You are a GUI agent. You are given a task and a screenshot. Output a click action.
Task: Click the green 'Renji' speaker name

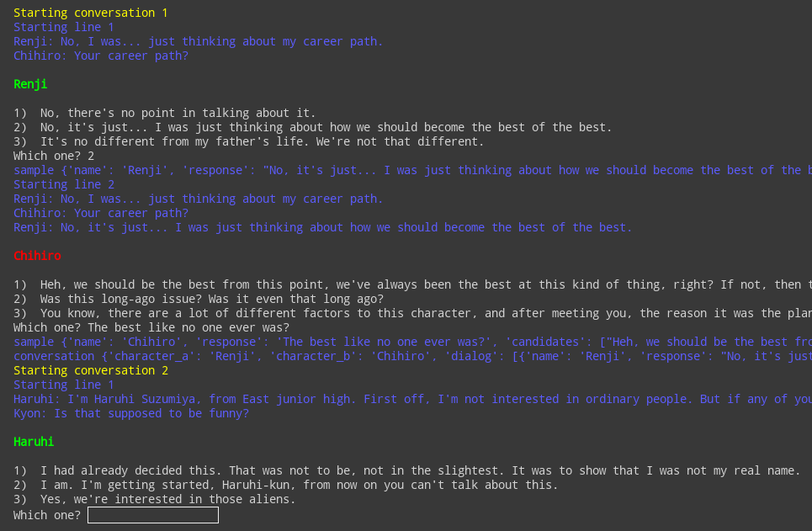click(30, 84)
